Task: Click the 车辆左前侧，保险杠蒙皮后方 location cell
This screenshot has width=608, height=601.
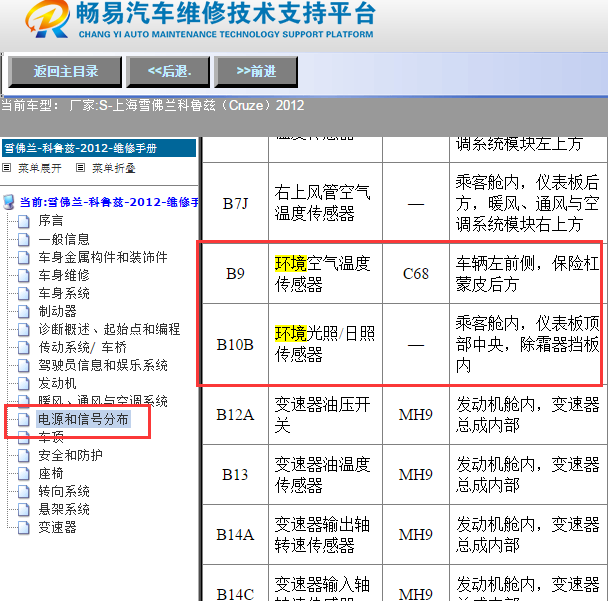Action: 527,274
